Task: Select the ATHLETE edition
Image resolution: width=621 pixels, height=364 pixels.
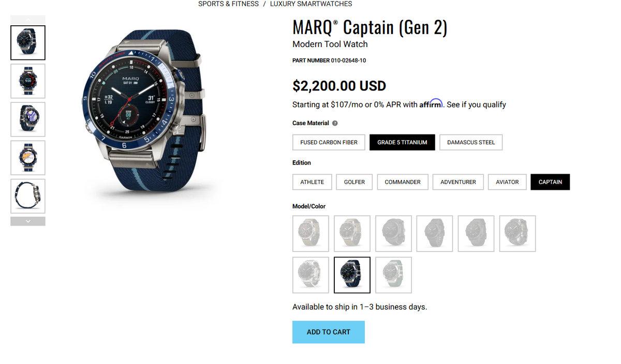Action: [x=312, y=181]
